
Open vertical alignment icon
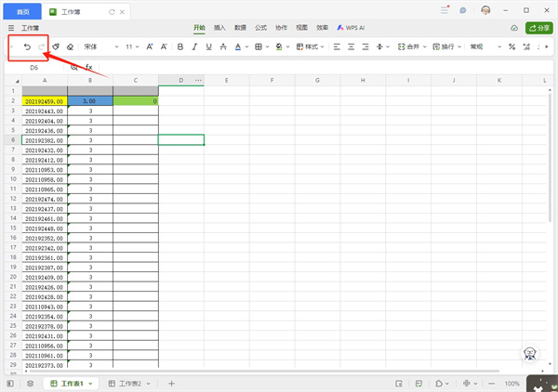pyautogui.click(x=379, y=46)
